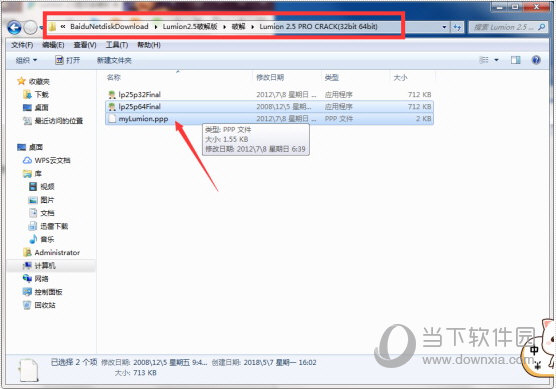Click the PPP 文件 type cell

tap(339, 118)
